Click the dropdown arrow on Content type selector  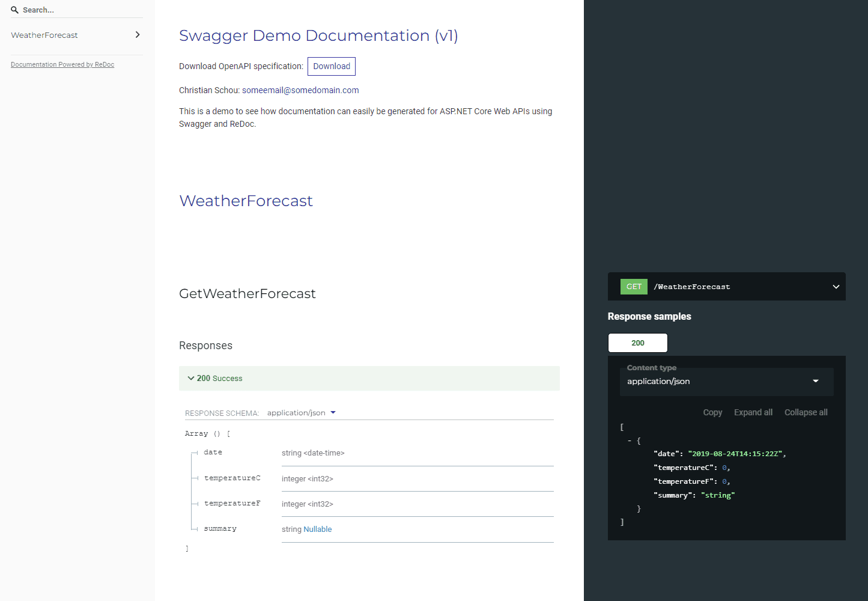[x=816, y=381]
